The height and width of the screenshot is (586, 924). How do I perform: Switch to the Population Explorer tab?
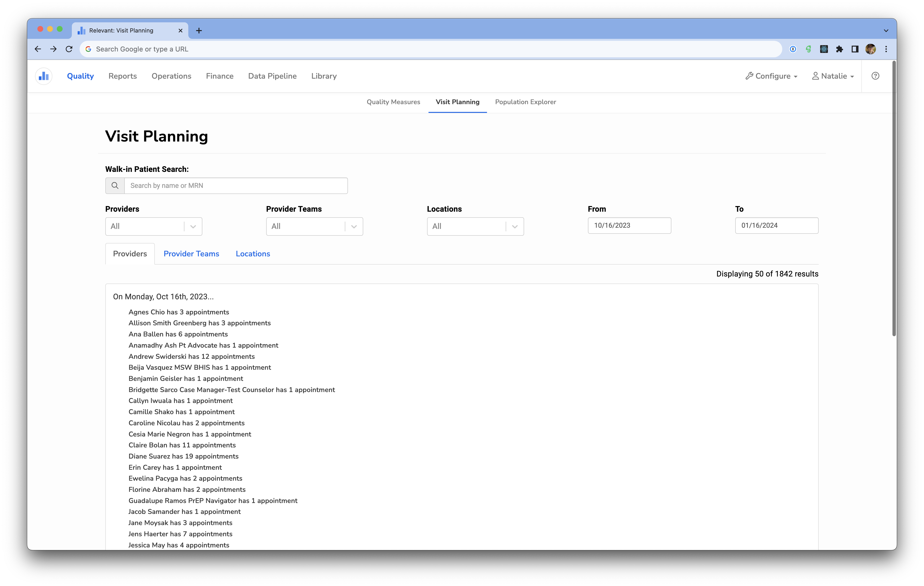pos(525,102)
